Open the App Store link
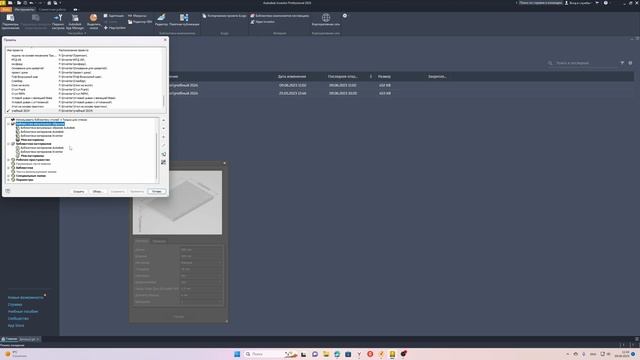The height and width of the screenshot is (360, 640). click(x=16, y=325)
